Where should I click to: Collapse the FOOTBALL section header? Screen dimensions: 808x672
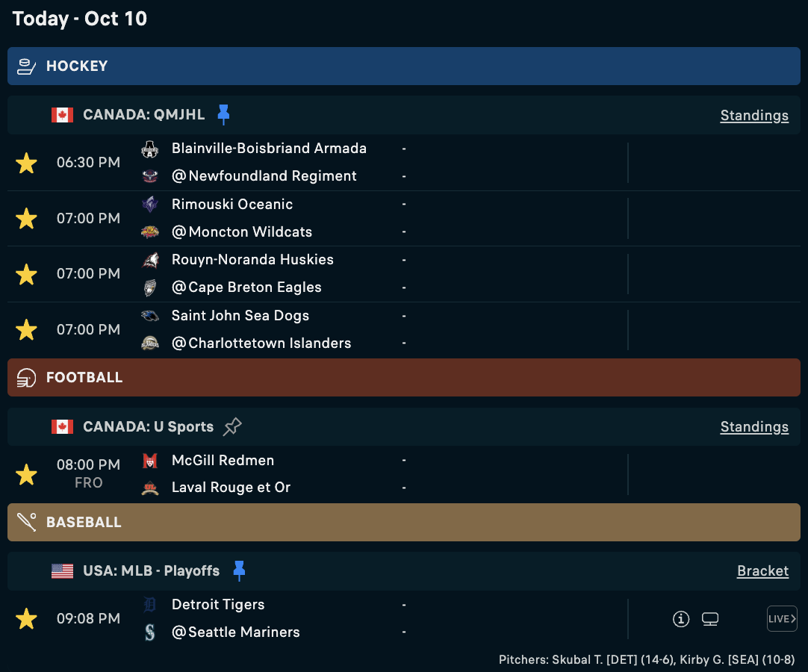pyautogui.click(x=403, y=377)
